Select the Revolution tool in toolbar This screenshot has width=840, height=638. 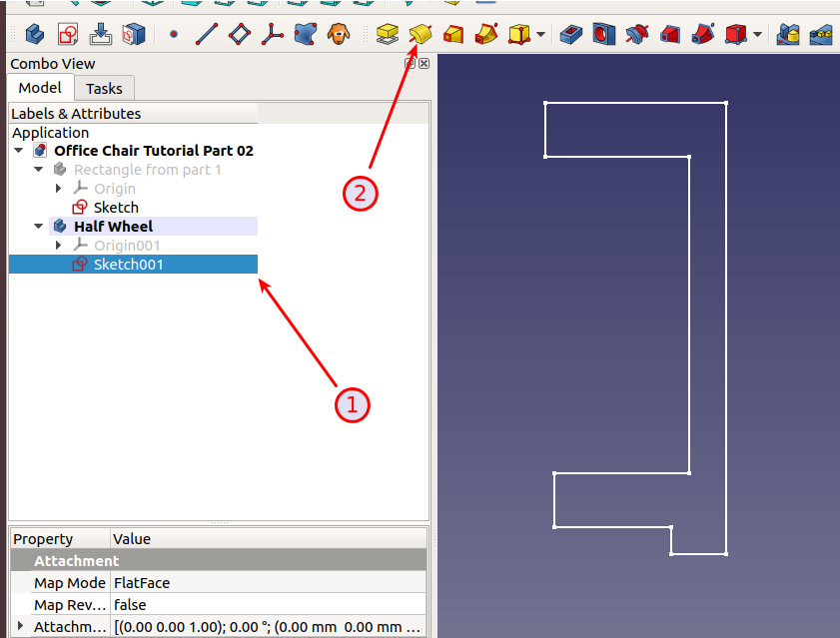coord(420,35)
